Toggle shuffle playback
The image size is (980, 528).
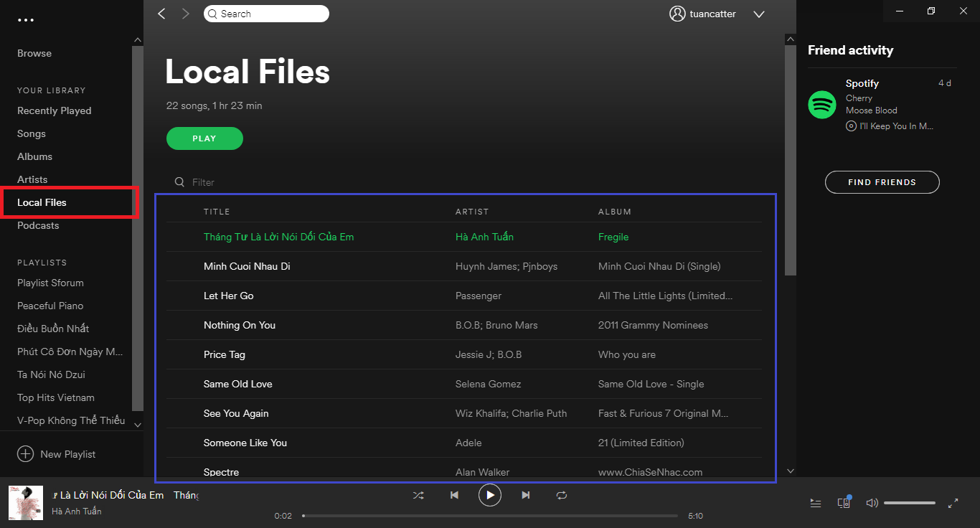[x=418, y=495]
